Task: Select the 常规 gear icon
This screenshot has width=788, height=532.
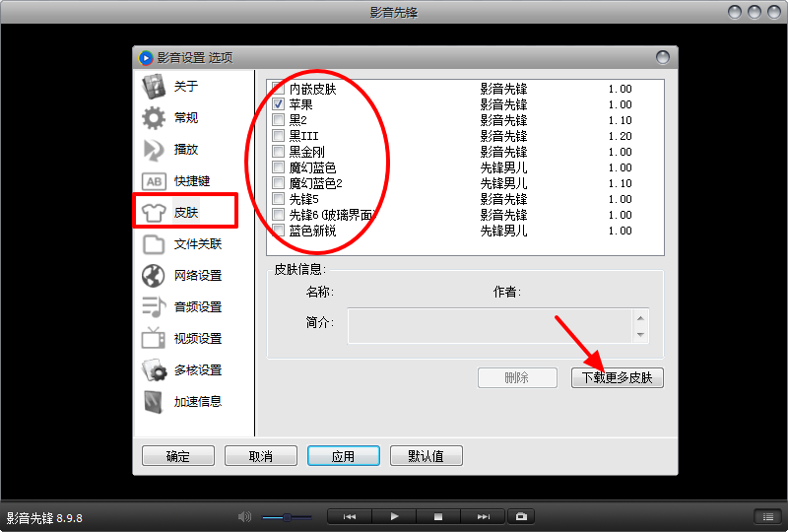Action: point(154,118)
